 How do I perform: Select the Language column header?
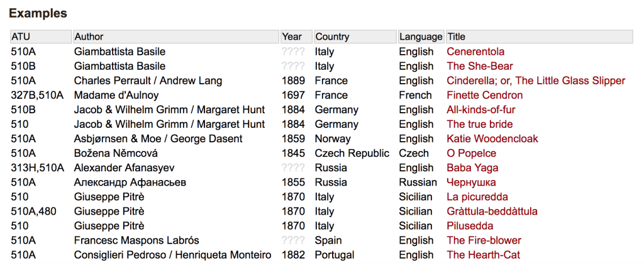tap(421, 37)
